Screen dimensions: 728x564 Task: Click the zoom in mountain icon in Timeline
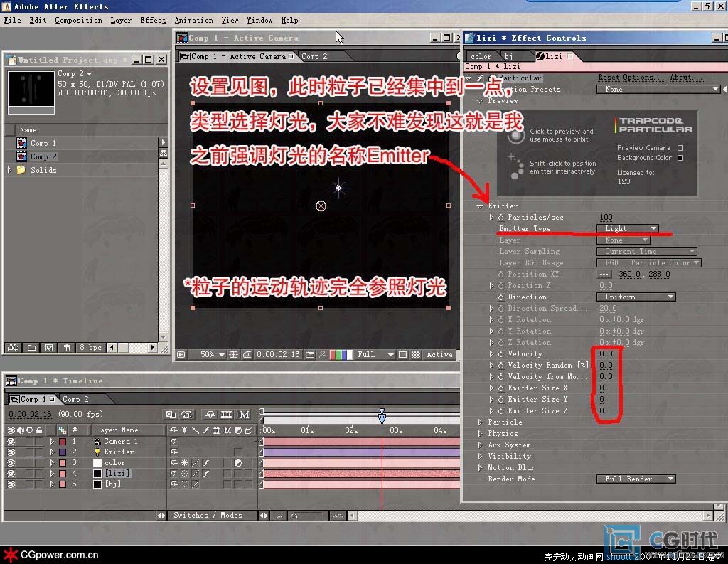point(338,516)
